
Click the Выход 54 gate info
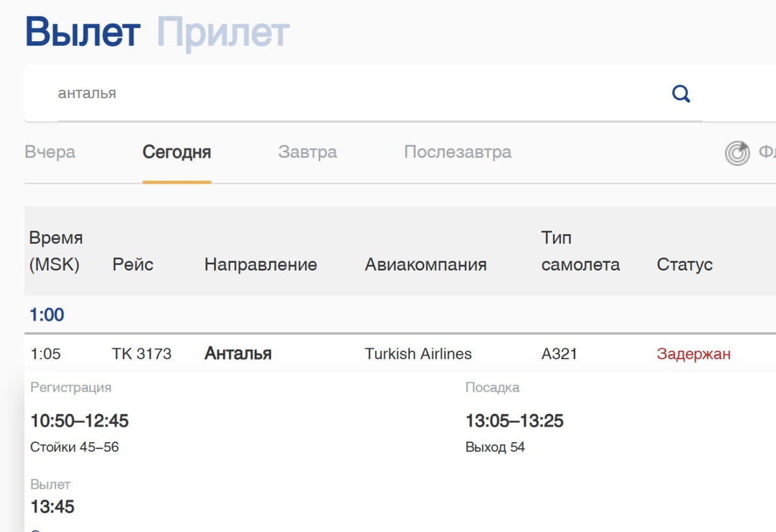tap(495, 447)
